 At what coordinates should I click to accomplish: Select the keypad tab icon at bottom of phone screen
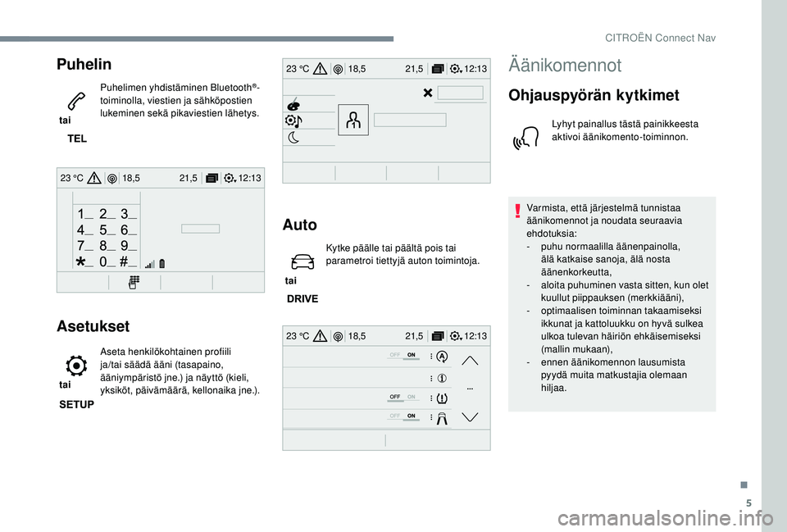click(134, 283)
